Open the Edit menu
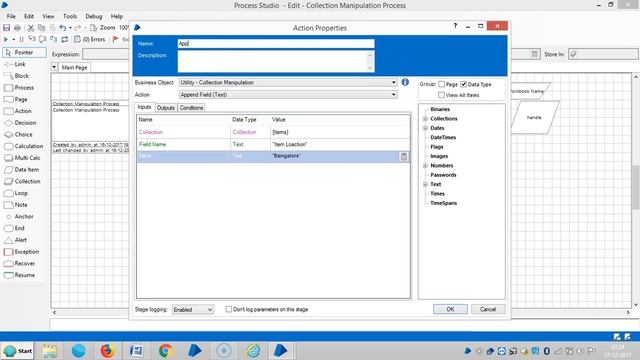The height and width of the screenshot is (360, 640). tap(29, 16)
